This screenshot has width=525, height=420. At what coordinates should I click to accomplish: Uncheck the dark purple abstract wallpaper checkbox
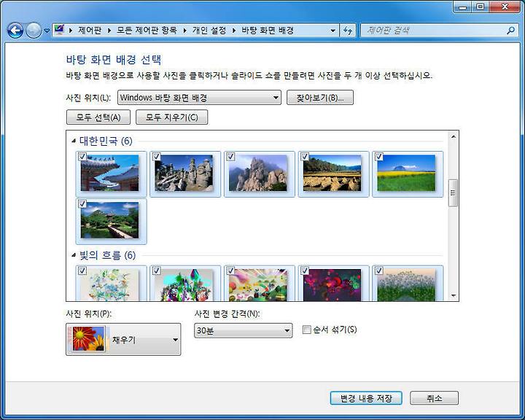pos(305,271)
